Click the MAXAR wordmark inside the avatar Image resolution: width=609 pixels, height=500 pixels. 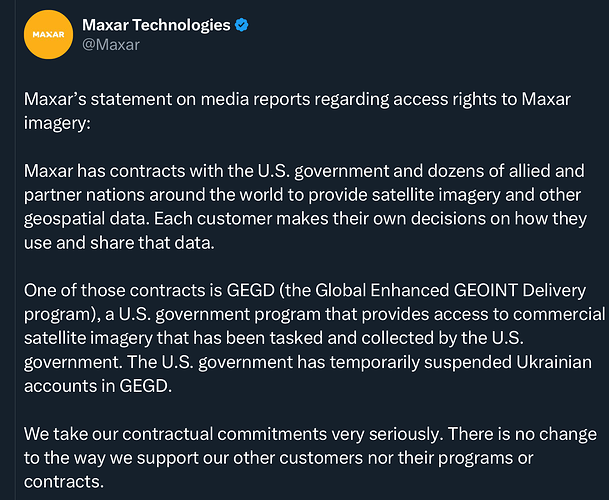[48, 35]
